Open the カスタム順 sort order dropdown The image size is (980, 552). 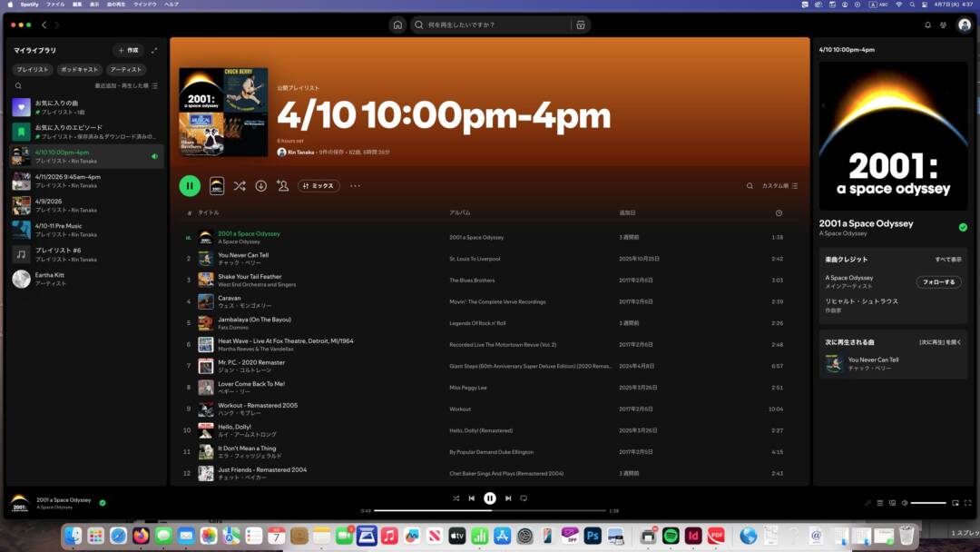[x=779, y=185]
